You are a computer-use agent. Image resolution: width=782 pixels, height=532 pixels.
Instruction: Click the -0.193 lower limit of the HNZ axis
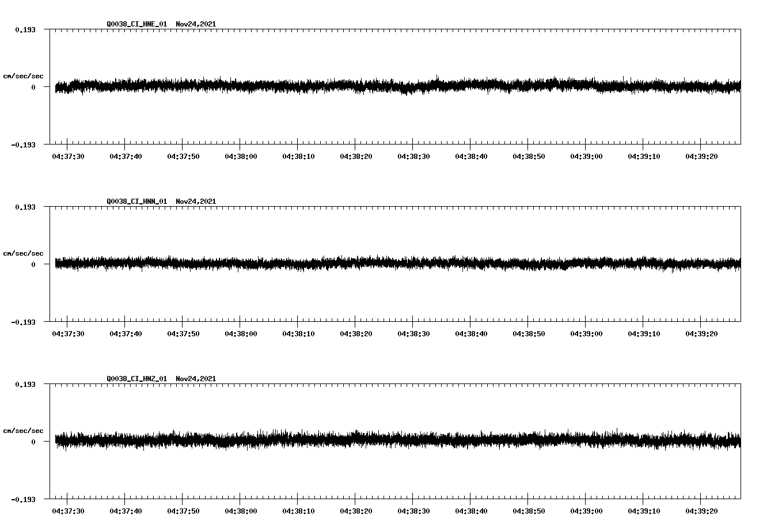[x=23, y=500]
